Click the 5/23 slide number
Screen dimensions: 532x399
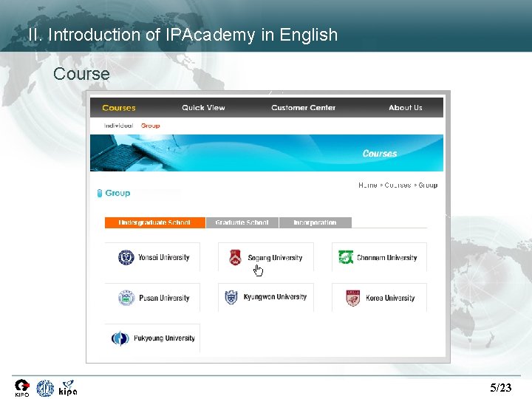[x=500, y=387]
